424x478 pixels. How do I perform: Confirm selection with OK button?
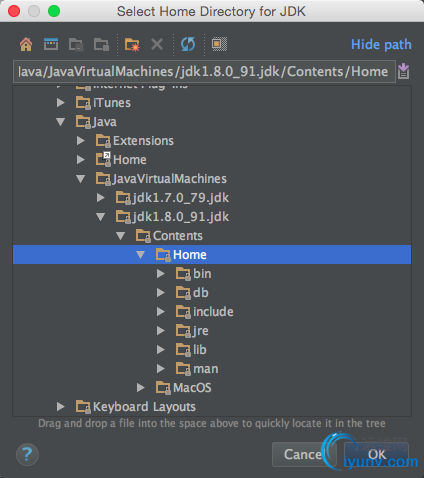(377, 454)
